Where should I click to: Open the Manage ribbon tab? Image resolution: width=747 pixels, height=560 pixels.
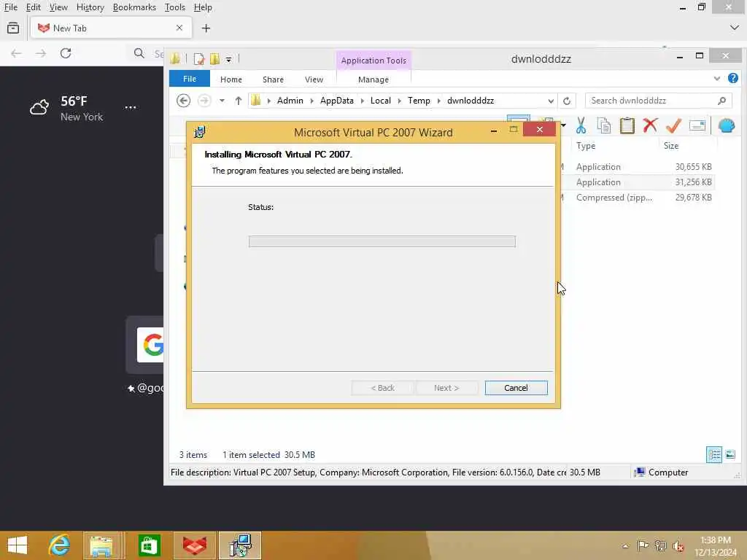point(373,79)
